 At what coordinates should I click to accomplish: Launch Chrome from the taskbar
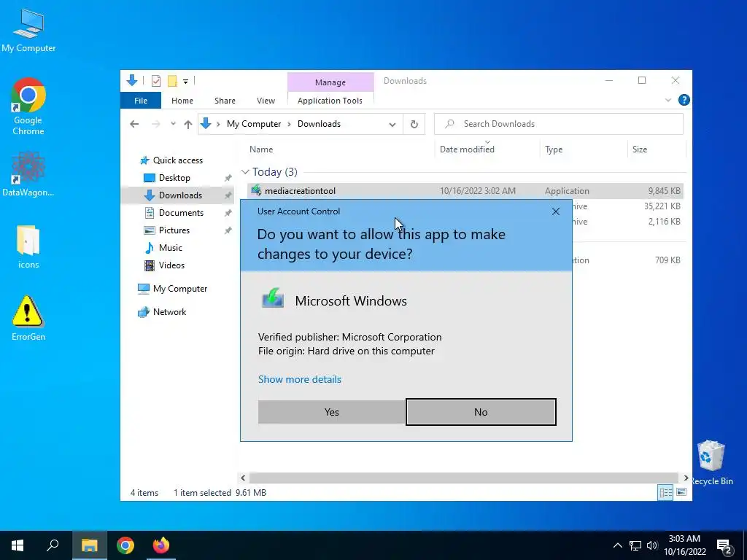click(x=125, y=545)
